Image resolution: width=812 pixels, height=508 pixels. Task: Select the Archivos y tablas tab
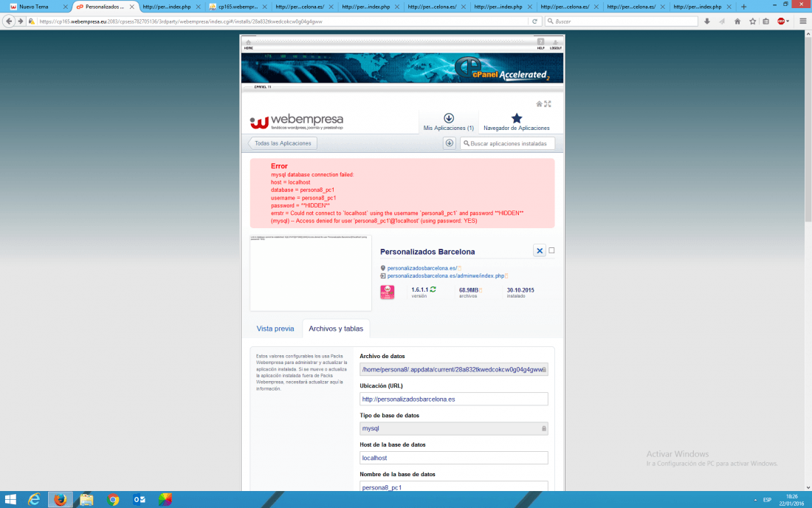(336, 329)
